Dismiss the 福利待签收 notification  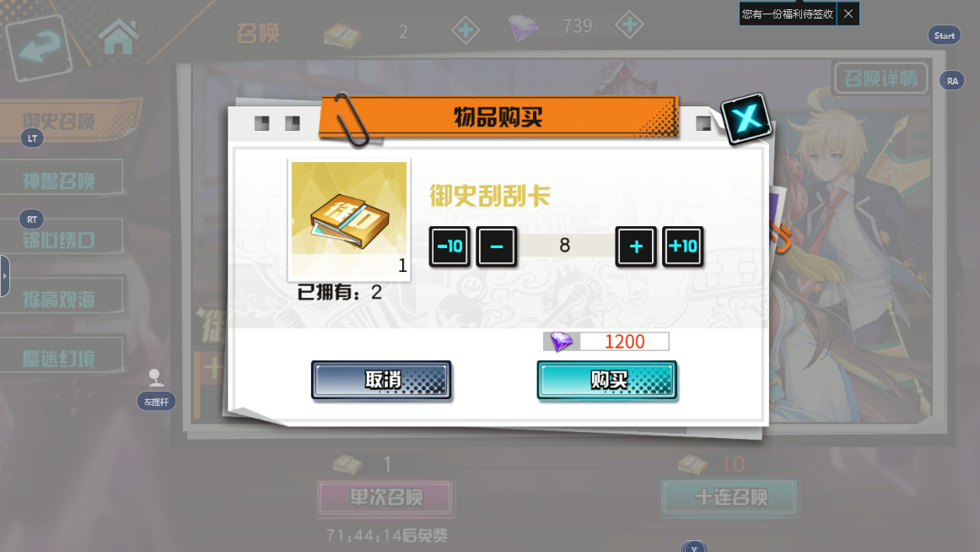pyautogui.click(x=848, y=14)
